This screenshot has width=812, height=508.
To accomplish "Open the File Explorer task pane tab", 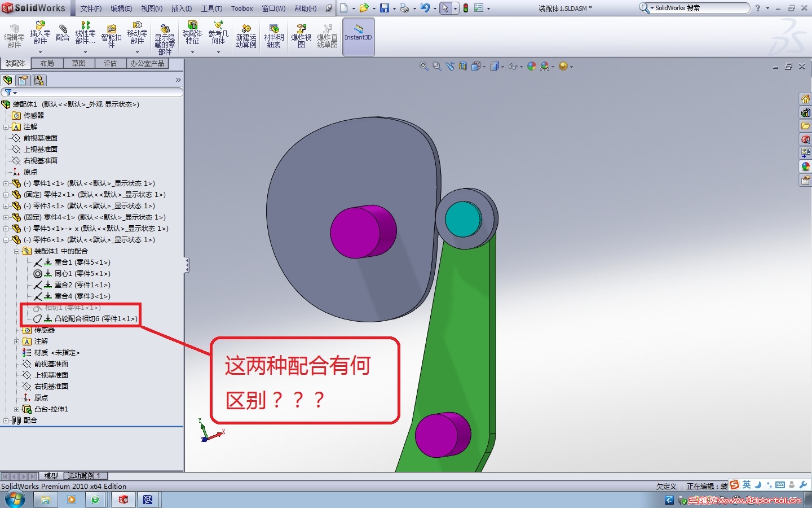I will tap(806, 126).
